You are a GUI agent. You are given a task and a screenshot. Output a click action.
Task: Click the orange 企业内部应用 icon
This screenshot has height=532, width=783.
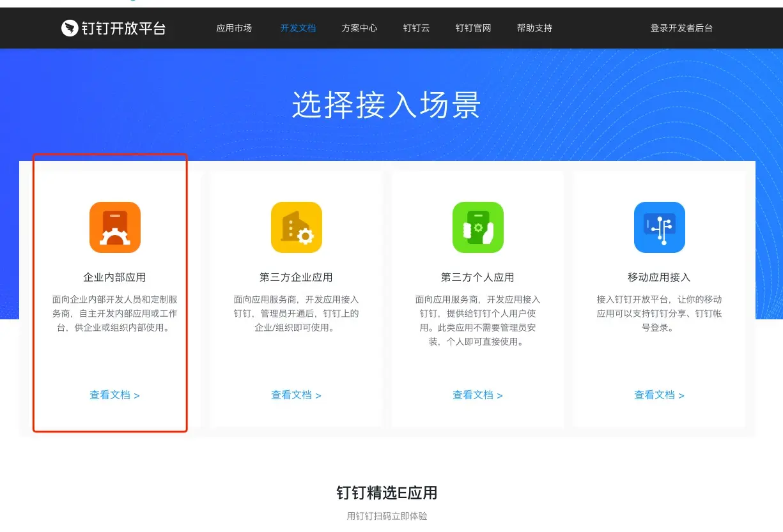115,227
